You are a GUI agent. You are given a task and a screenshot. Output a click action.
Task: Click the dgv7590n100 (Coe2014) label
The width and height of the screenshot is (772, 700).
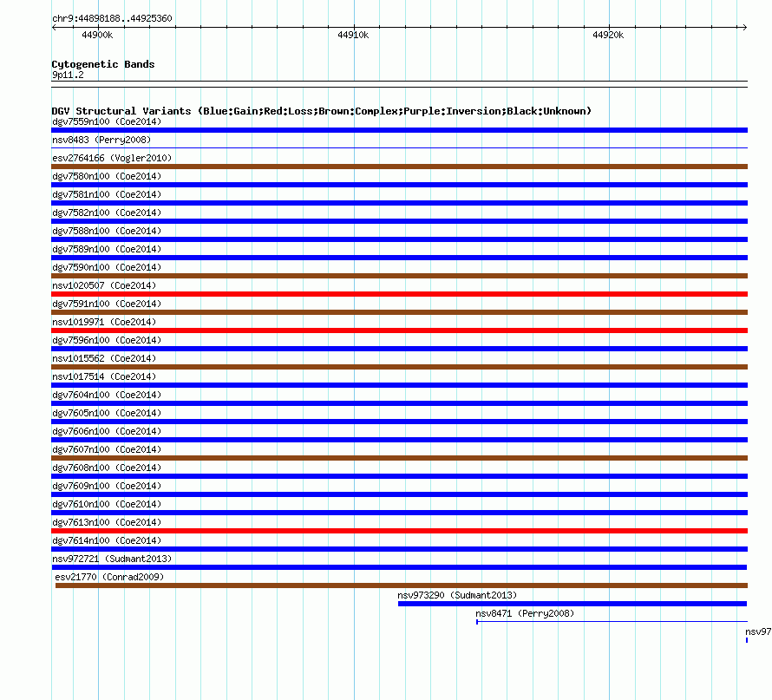tap(107, 267)
